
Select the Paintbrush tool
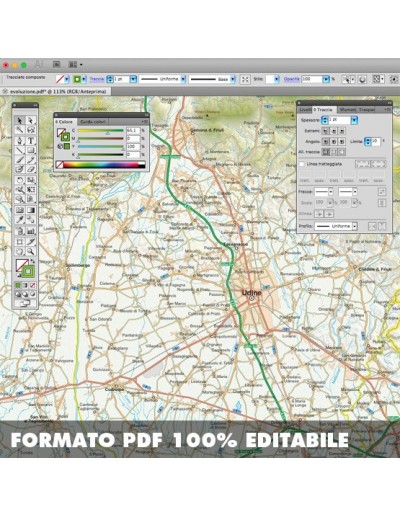pyautogui.click(x=20, y=160)
